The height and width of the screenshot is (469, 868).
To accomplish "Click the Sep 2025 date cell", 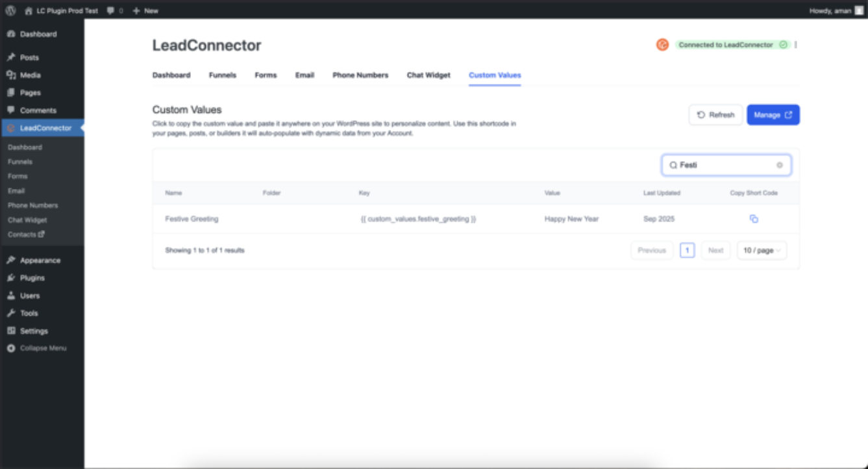I will [x=659, y=219].
